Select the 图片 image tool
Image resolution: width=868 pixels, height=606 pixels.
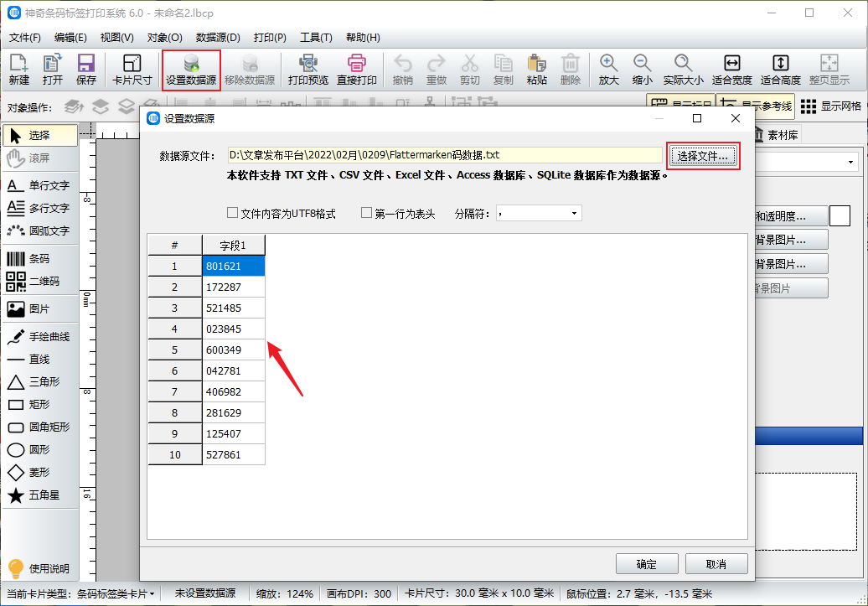coord(40,309)
